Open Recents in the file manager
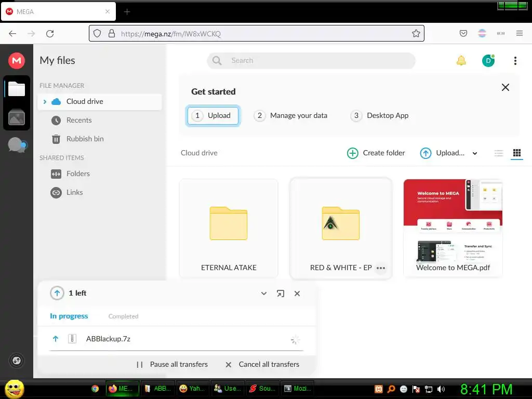Image resolution: width=532 pixels, height=399 pixels. coord(79,120)
